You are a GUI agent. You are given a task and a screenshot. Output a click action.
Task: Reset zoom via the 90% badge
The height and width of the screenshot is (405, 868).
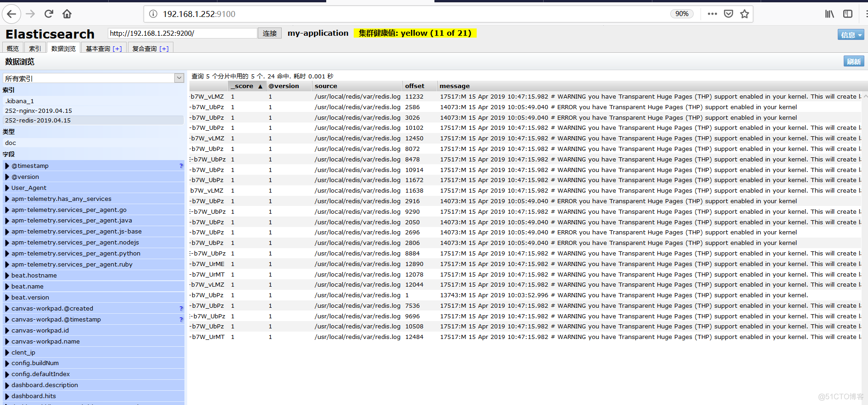click(682, 14)
